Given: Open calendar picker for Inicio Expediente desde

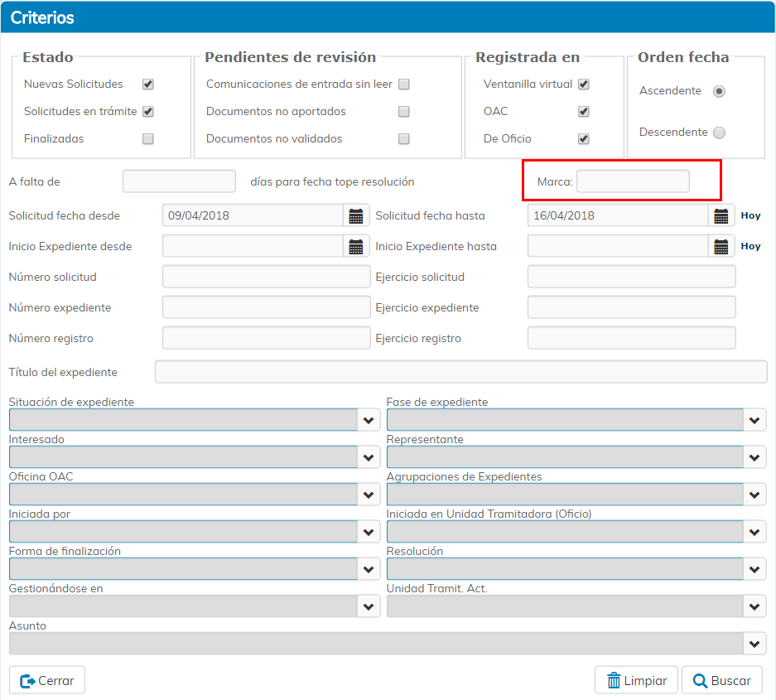Looking at the screenshot, I should 356,247.
